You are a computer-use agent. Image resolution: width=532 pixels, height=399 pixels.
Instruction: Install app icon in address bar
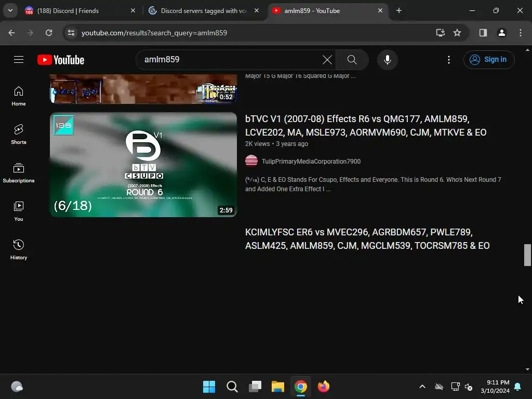440,33
